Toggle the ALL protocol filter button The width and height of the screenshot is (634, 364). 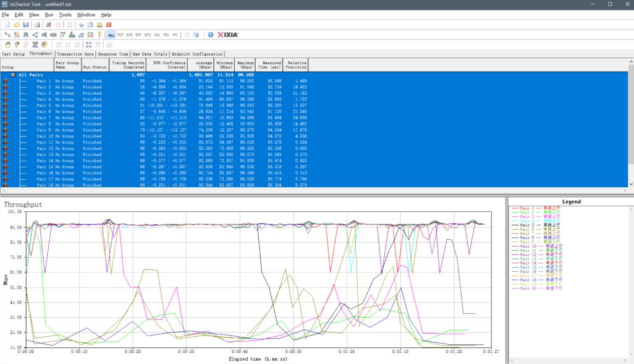[x=111, y=35]
